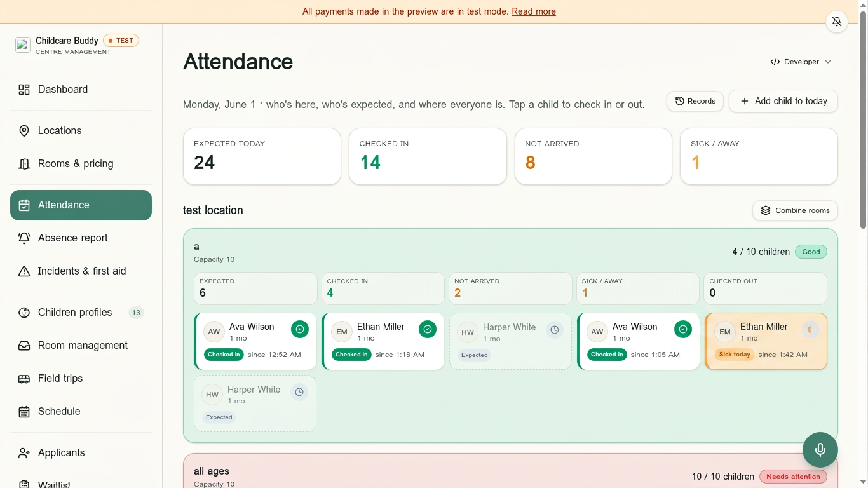Viewport: 868px width, 488px height.
Task: Click the AW avatar on 12:52 AM card
Action: click(x=214, y=332)
